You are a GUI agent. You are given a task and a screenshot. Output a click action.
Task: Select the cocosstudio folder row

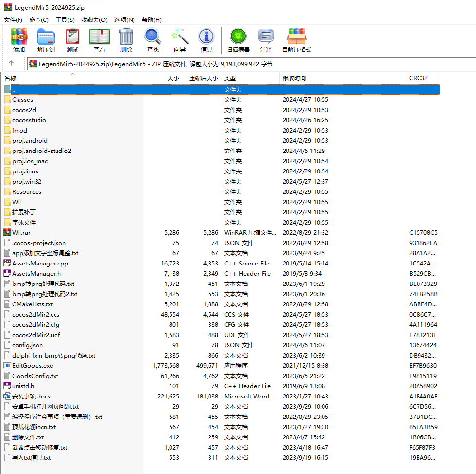click(222, 120)
